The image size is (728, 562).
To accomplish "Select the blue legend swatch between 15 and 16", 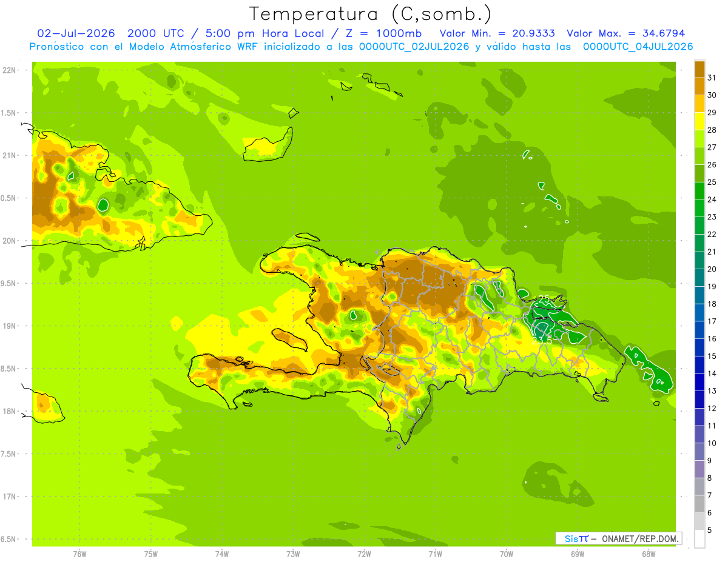I will tap(699, 347).
